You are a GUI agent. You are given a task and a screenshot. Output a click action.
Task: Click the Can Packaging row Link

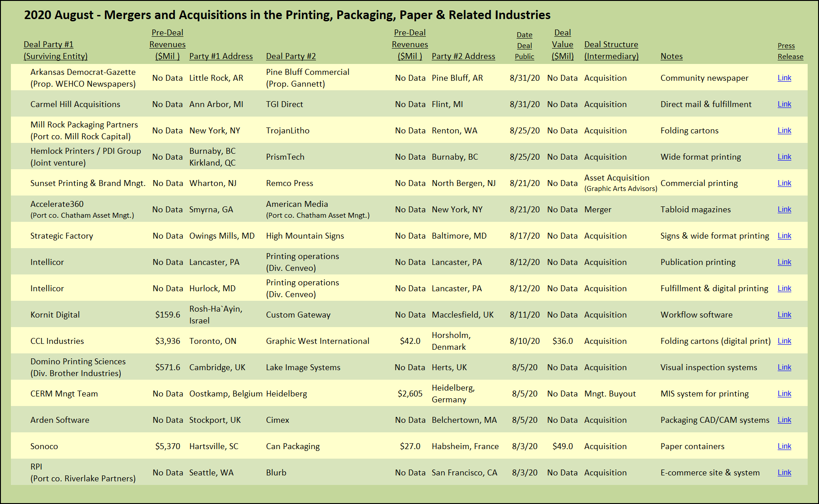click(784, 446)
